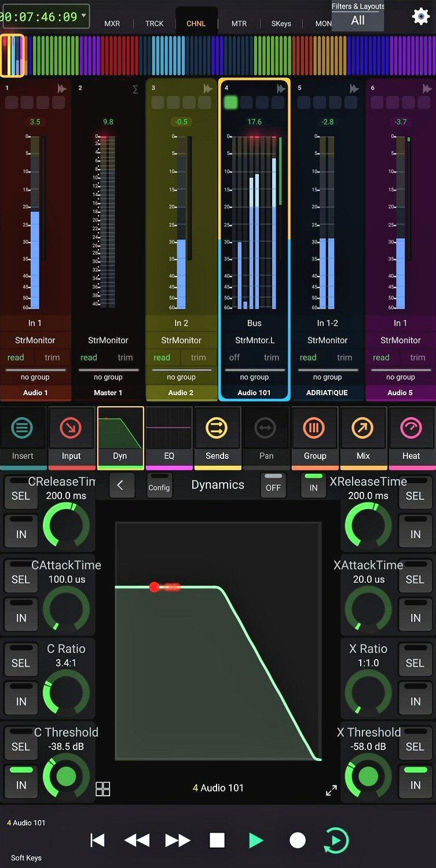
Task: Collapse Dynamics panel with back chevron
Action: tap(120, 485)
